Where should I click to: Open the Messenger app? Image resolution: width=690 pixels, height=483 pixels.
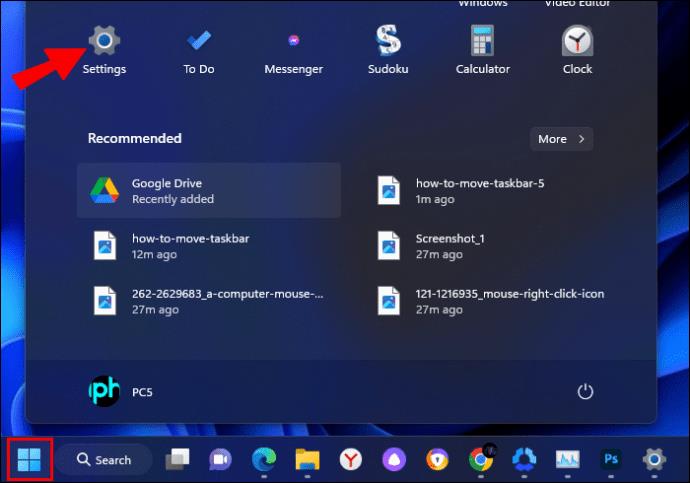point(294,49)
